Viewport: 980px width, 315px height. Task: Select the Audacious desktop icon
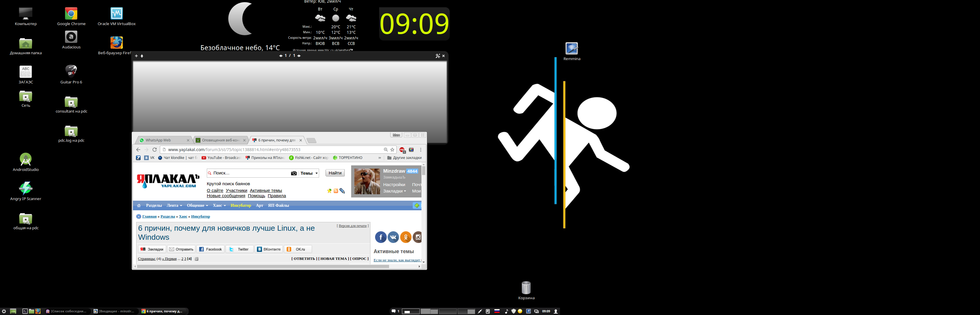[71, 40]
